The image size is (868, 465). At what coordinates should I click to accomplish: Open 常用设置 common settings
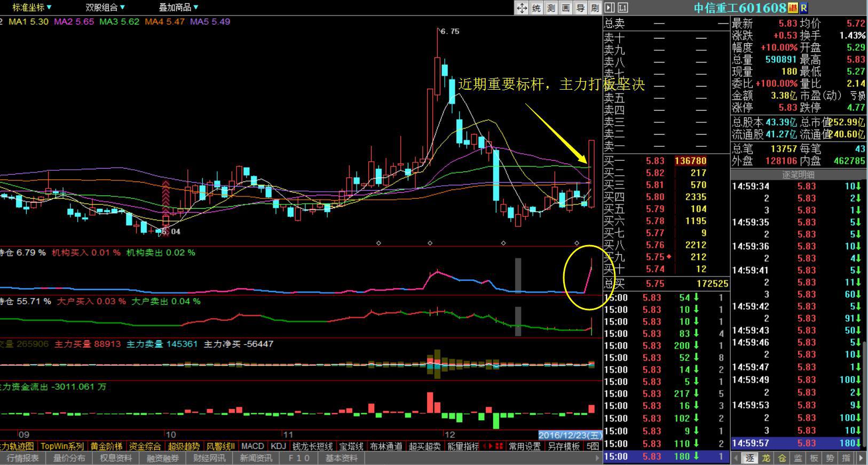tap(525, 446)
